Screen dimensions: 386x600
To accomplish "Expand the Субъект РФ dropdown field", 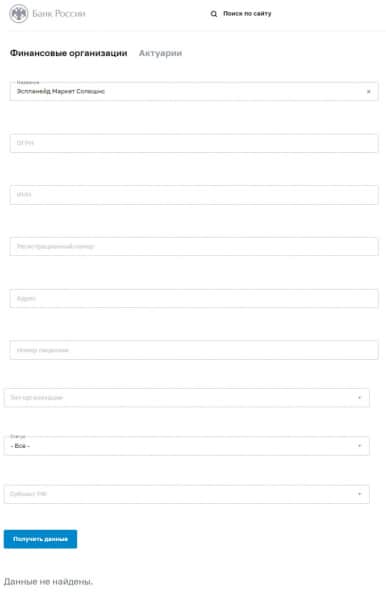I will pos(187,494).
